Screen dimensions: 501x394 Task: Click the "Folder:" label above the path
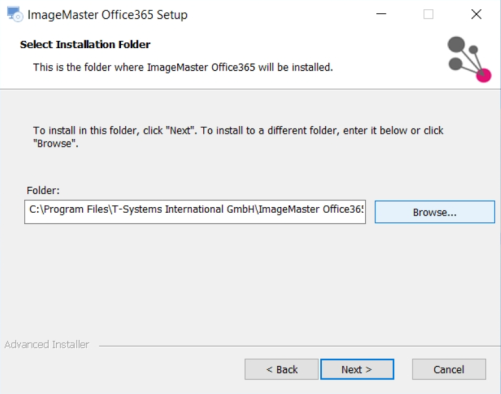(43, 190)
